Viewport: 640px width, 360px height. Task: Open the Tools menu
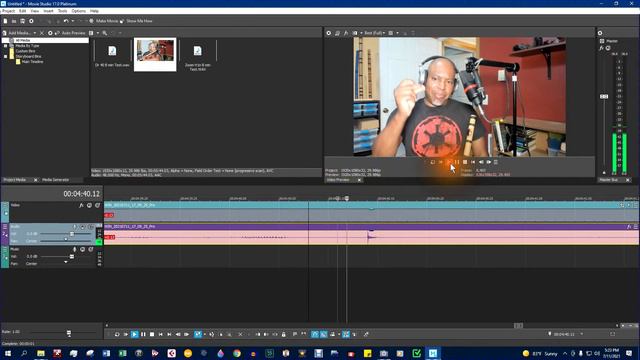click(62, 11)
